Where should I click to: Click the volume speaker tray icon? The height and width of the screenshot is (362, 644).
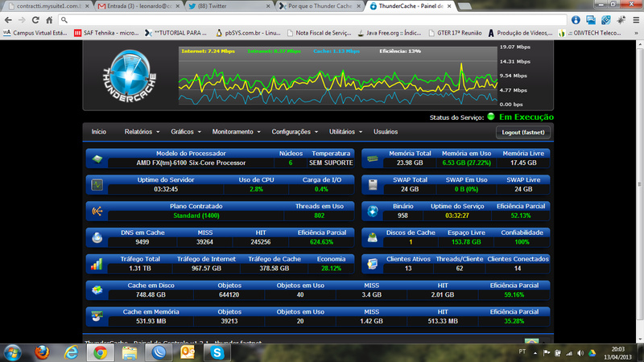coord(580,353)
